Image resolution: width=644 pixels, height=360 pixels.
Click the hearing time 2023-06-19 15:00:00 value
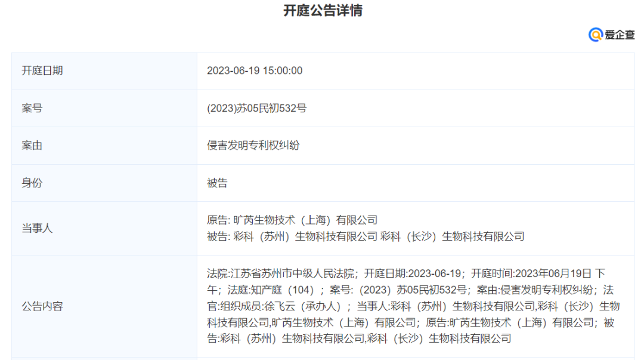click(x=255, y=70)
